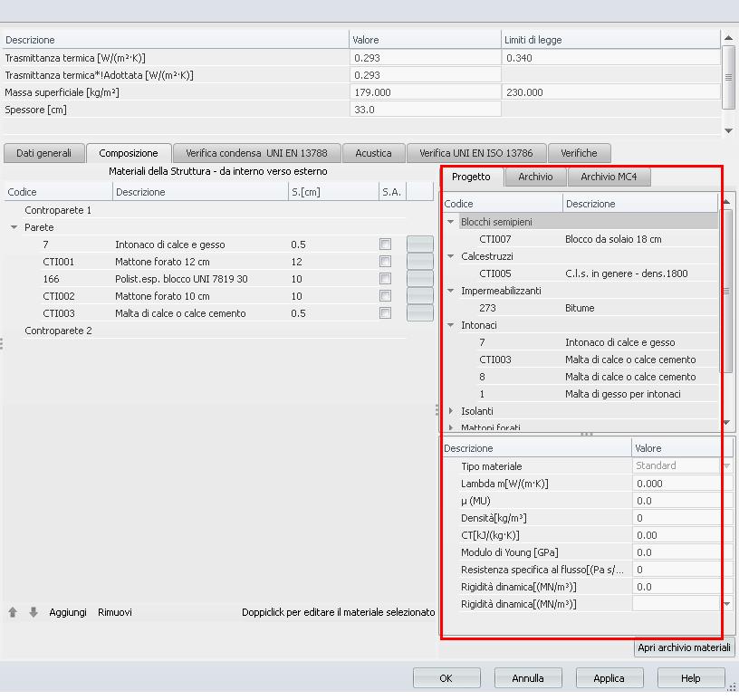The image size is (739, 700).
Task: Click the move down arrow icon
Action: [x=34, y=612]
